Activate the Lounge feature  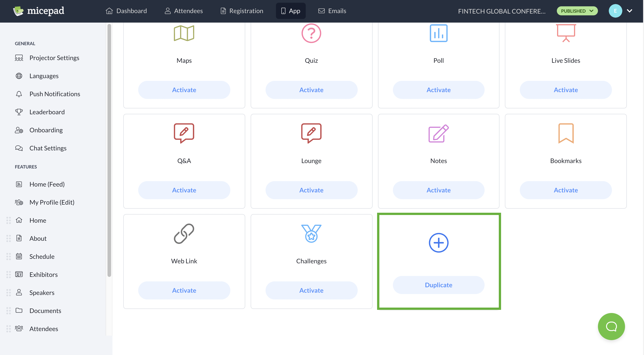coord(311,190)
